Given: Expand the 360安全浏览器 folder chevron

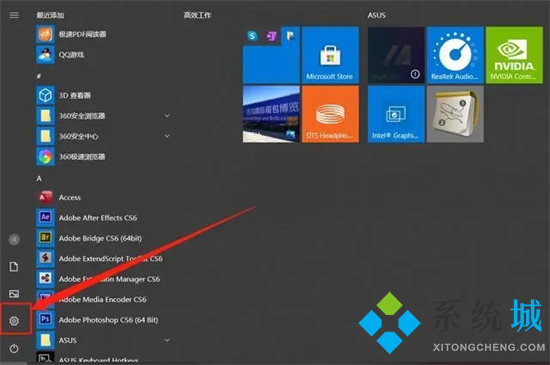Looking at the screenshot, I should pyautogui.click(x=167, y=115).
